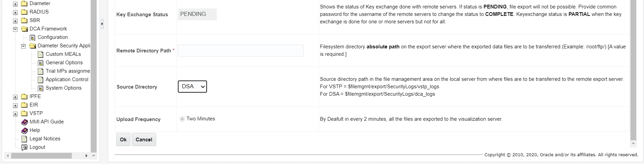The image size is (644, 164).
Task: Open Application Control menu item
Action: 67,79
